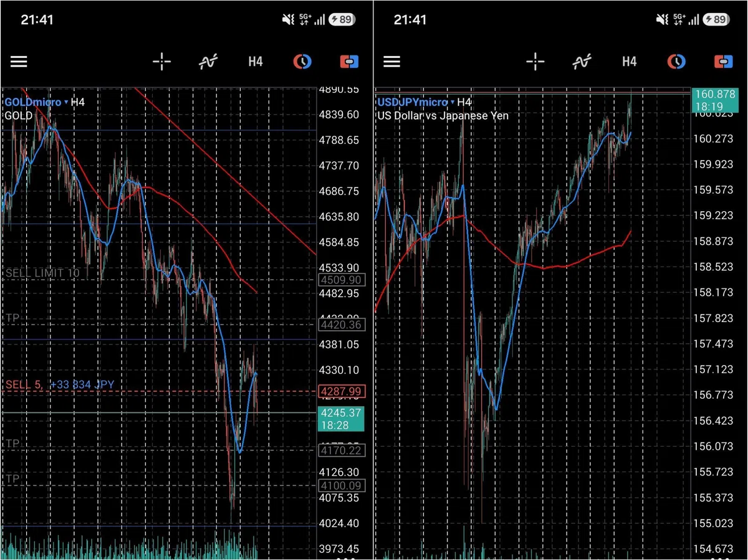Open indicators icon on GOLD chart
The image size is (748, 560).
point(209,62)
